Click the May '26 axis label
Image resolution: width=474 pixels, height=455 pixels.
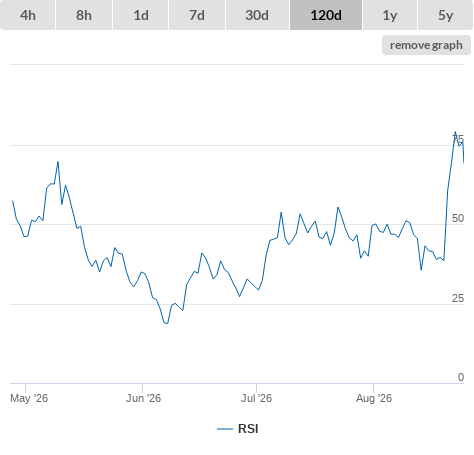pyautogui.click(x=29, y=398)
